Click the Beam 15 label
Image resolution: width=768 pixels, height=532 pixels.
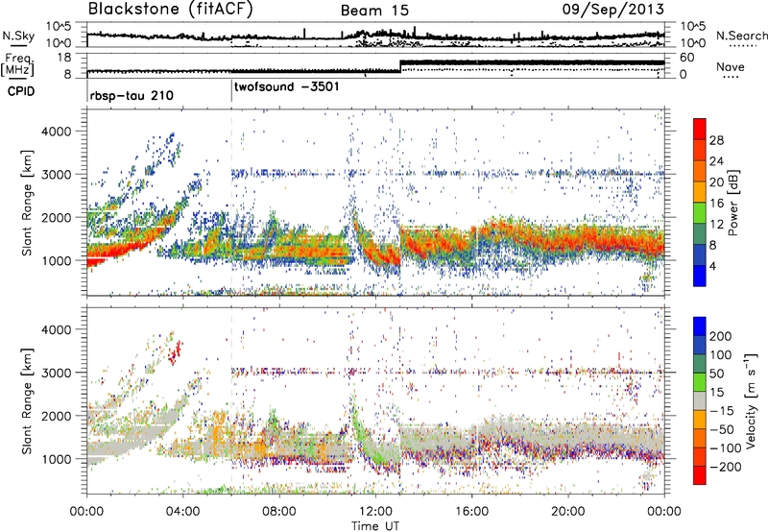[x=374, y=11]
